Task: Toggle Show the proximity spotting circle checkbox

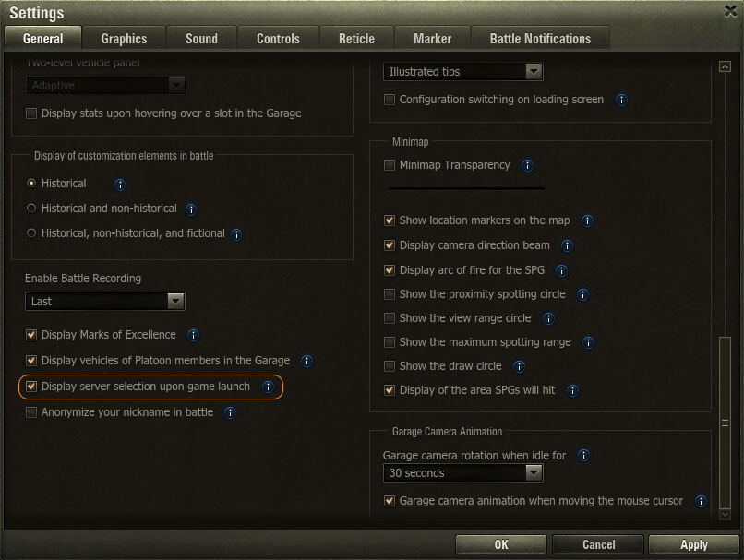Action: tap(390, 294)
